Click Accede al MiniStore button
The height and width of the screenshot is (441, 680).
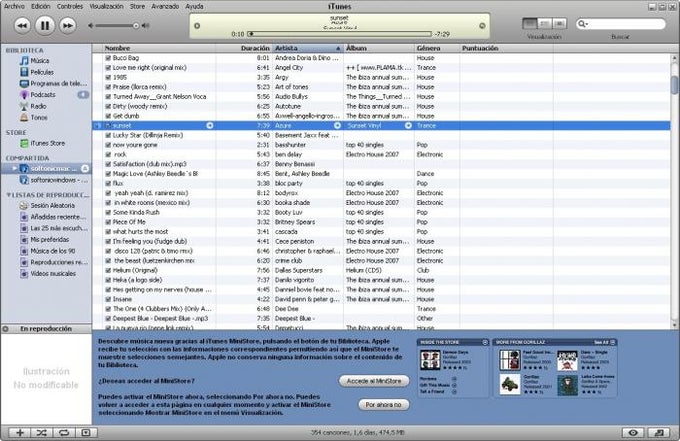(x=374, y=381)
